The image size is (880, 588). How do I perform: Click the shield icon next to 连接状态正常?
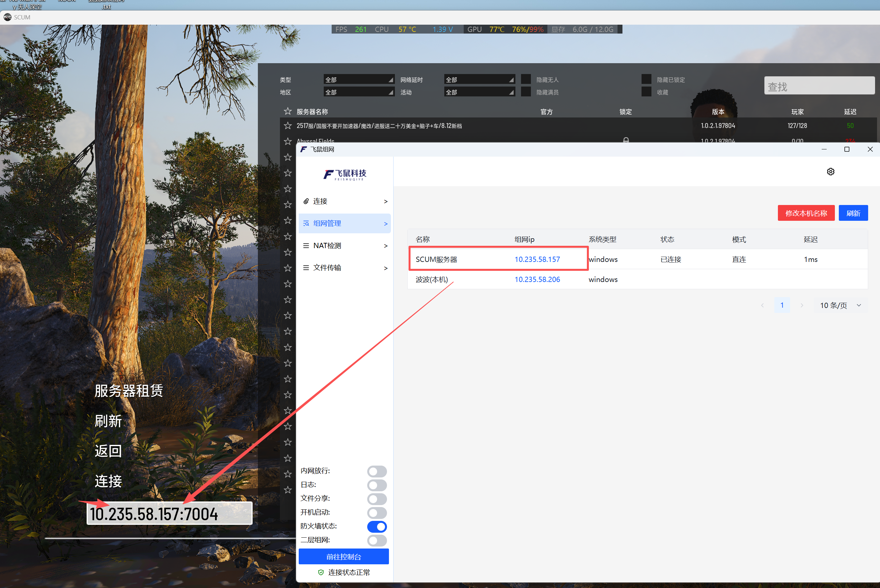click(321, 572)
